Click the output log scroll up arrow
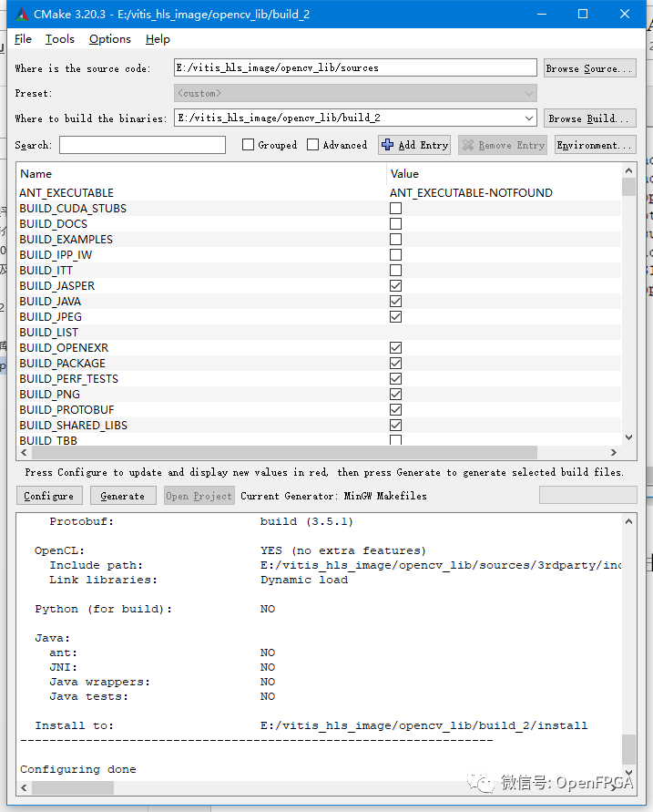Screen dimensions: 653x812 point(628,521)
